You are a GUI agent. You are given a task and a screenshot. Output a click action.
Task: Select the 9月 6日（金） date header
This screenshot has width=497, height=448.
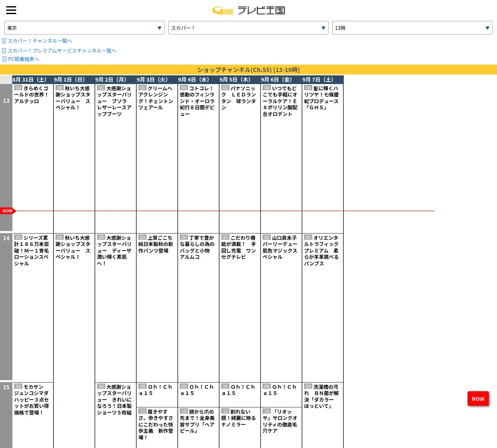click(x=281, y=79)
